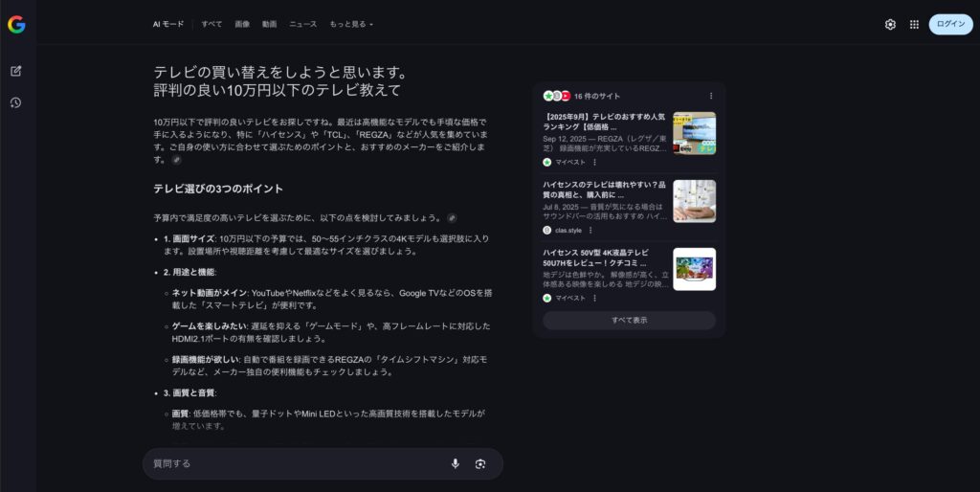
Task: Select the 動画 tab
Action: 269,24
